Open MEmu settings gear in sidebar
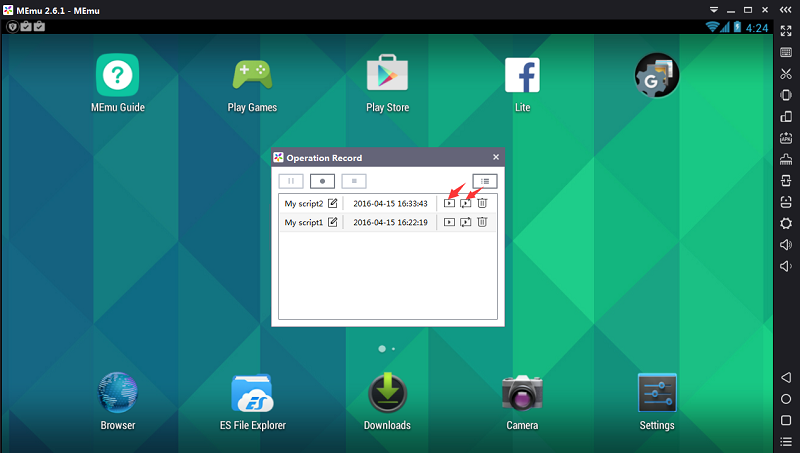The width and height of the screenshot is (800, 453). (x=785, y=223)
